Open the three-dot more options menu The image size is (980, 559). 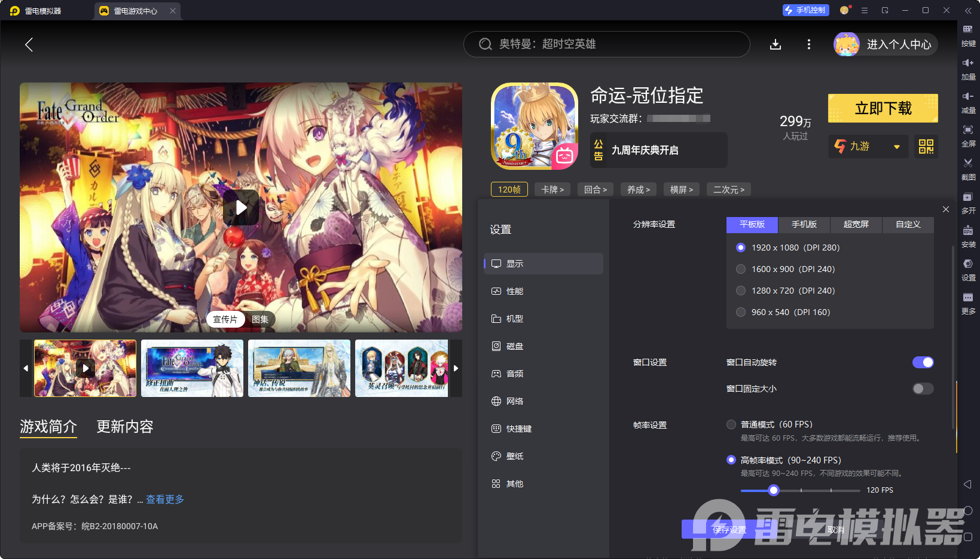[x=809, y=44]
